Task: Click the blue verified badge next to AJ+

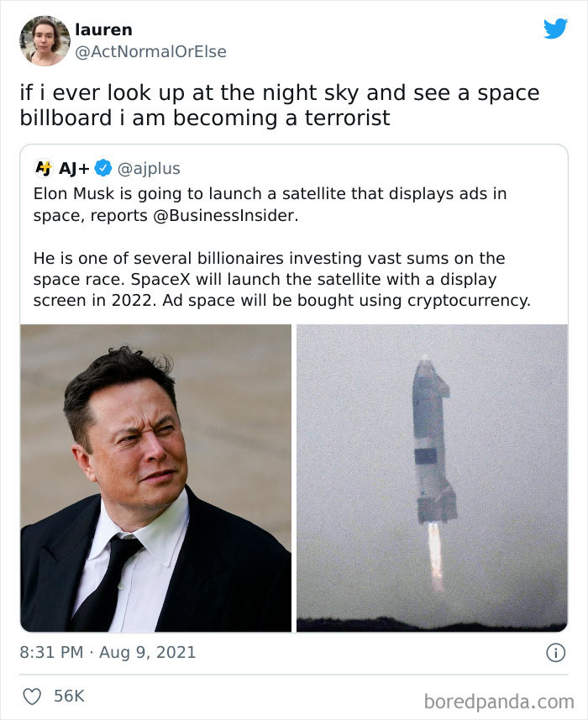Action: (104, 167)
